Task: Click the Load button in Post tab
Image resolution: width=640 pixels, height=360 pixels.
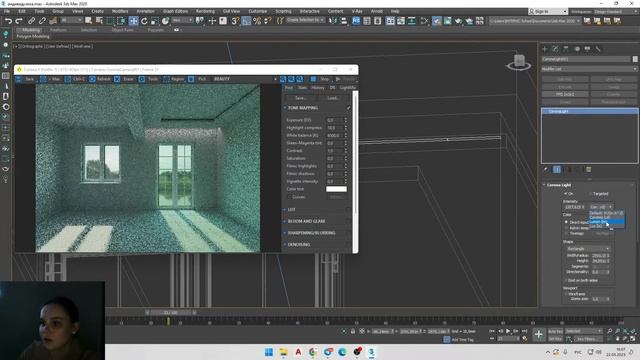Action: (x=333, y=98)
